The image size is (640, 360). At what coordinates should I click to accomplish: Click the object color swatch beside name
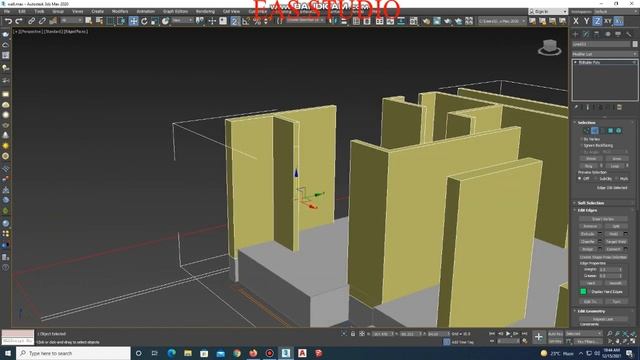(635, 44)
